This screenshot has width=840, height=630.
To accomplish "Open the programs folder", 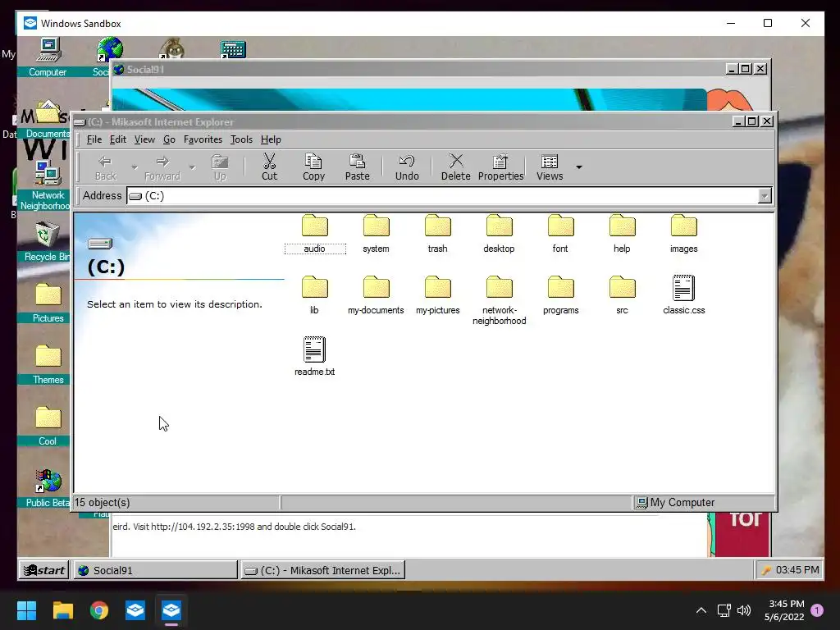I will point(560,295).
